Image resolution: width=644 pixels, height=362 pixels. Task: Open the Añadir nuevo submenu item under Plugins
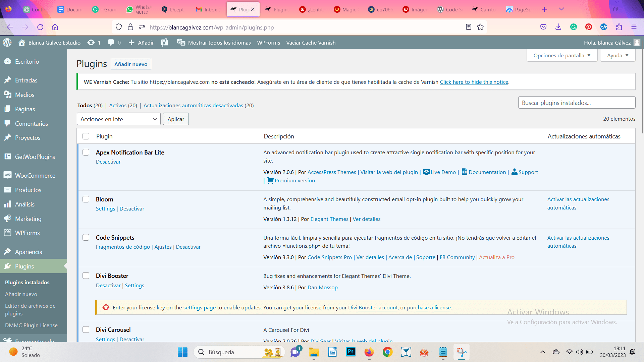point(21,294)
